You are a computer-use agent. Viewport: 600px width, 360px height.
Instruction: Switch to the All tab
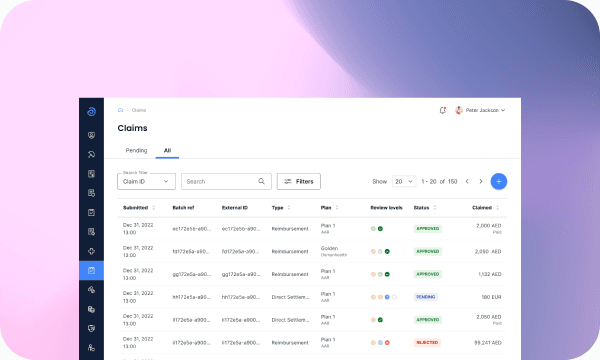(x=167, y=150)
